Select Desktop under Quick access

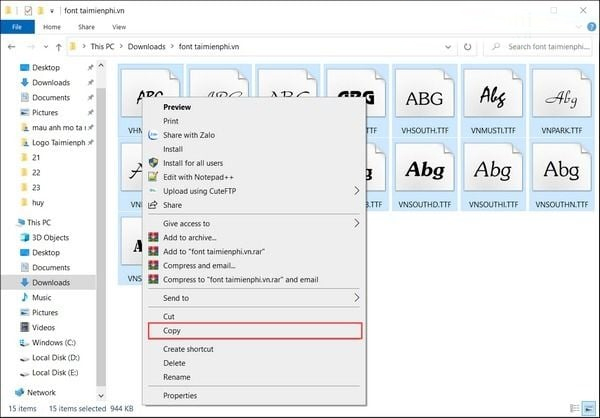[x=46, y=67]
